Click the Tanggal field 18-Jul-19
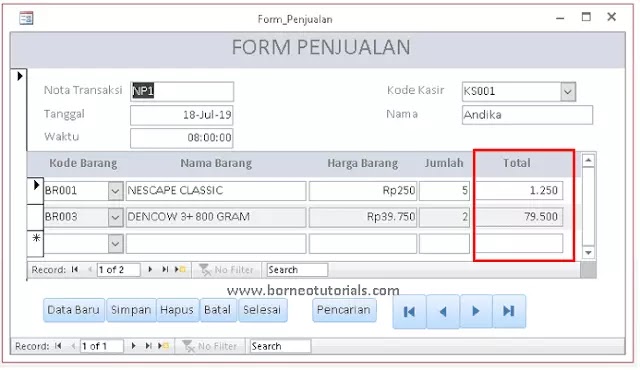 tap(182, 115)
